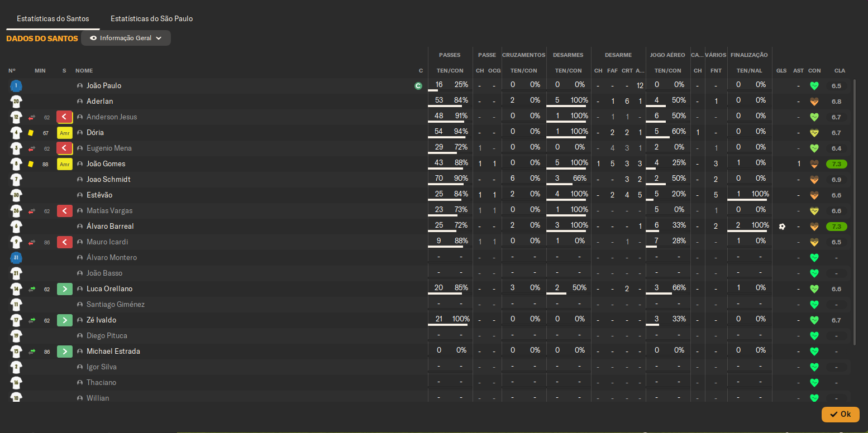The width and height of the screenshot is (868, 433).
Task: Sort by the CLA rating column header
Action: point(840,71)
